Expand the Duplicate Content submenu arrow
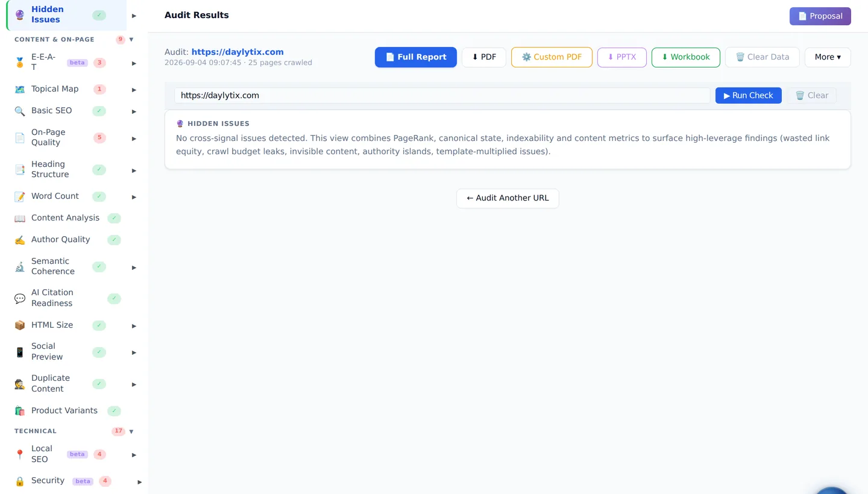Screen dimensions: 868x494 (134, 384)
